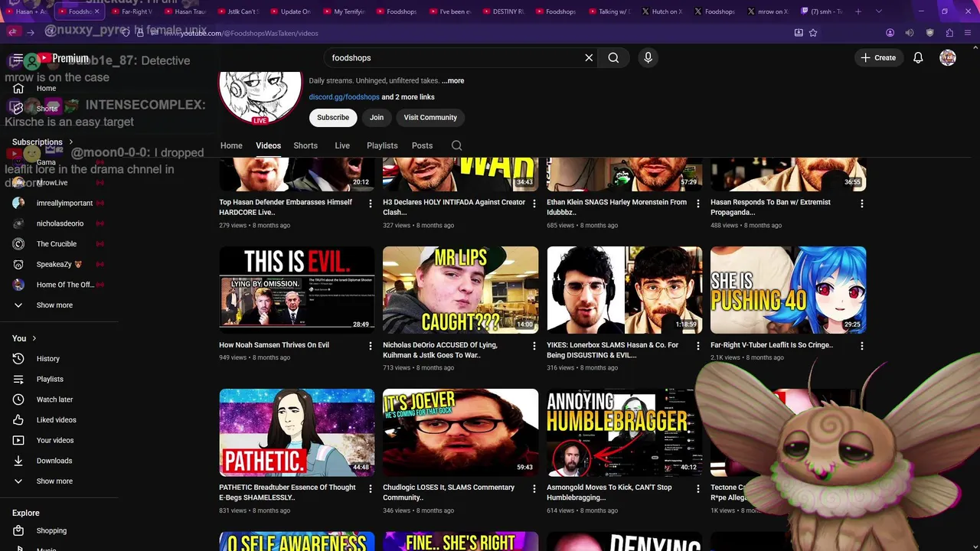Open a new browser tab
The height and width of the screenshot is (551, 980).
[x=858, y=11]
